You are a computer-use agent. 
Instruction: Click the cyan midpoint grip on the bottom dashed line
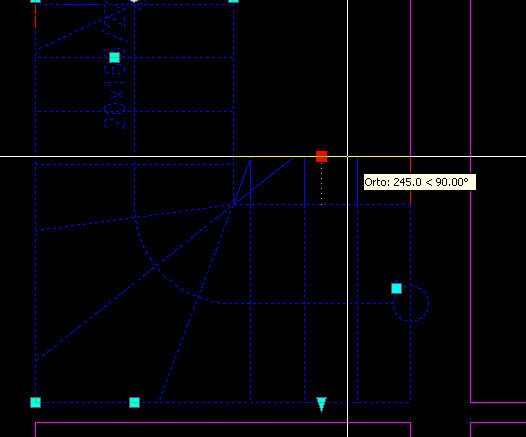point(135,402)
